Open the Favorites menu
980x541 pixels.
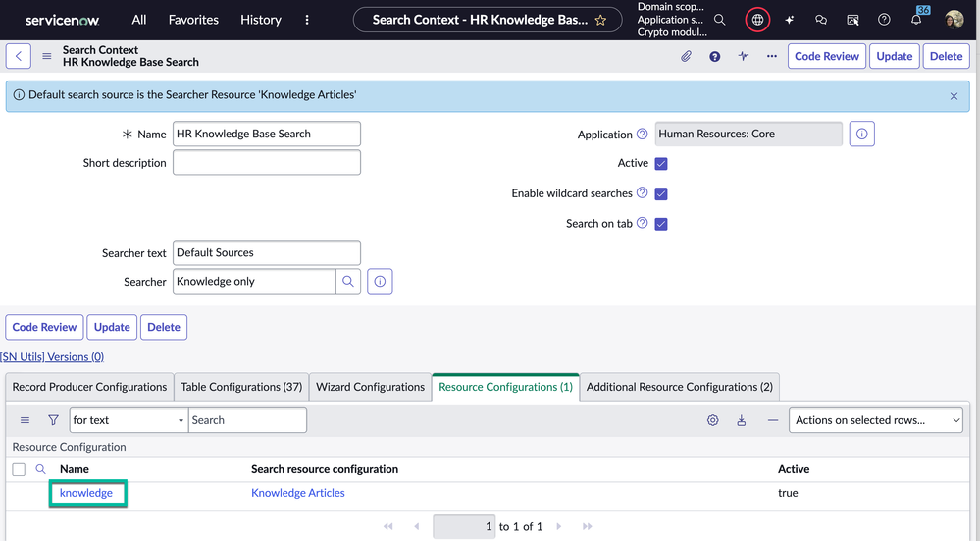(193, 20)
